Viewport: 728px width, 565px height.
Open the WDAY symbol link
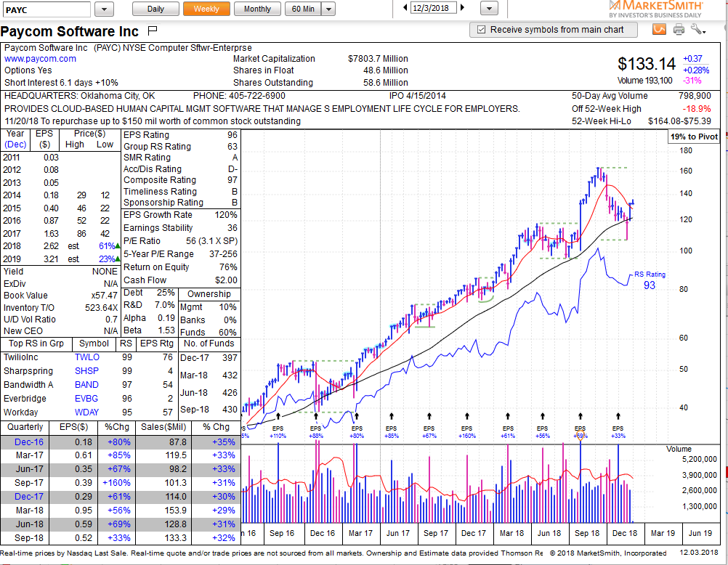86,412
